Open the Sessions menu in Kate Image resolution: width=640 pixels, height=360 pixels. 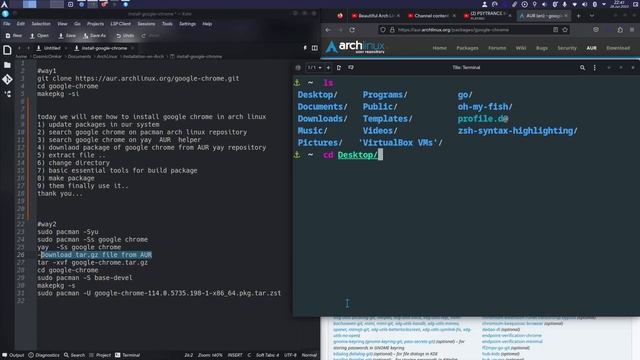[x=146, y=24]
